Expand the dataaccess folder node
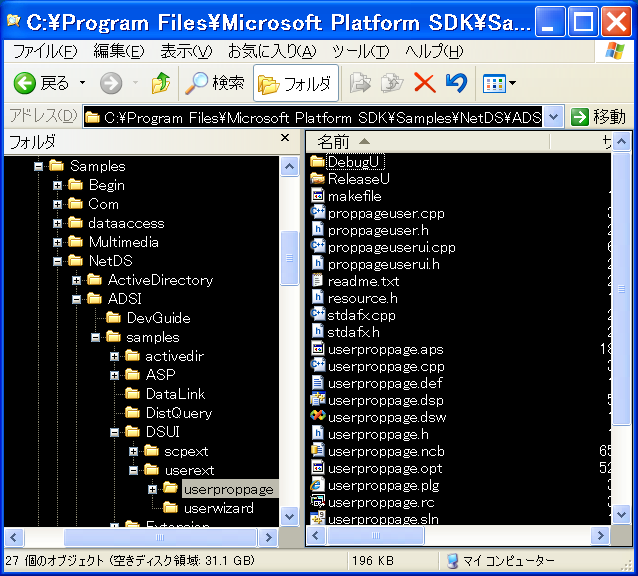This screenshot has width=638, height=576. click(x=57, y=223)
